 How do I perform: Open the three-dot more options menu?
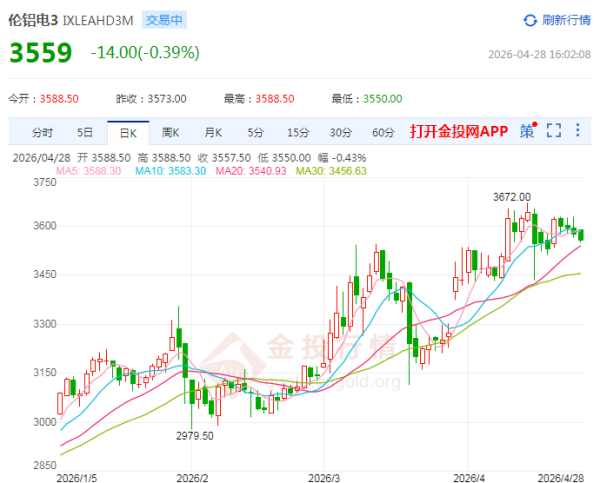coord(577,130)
